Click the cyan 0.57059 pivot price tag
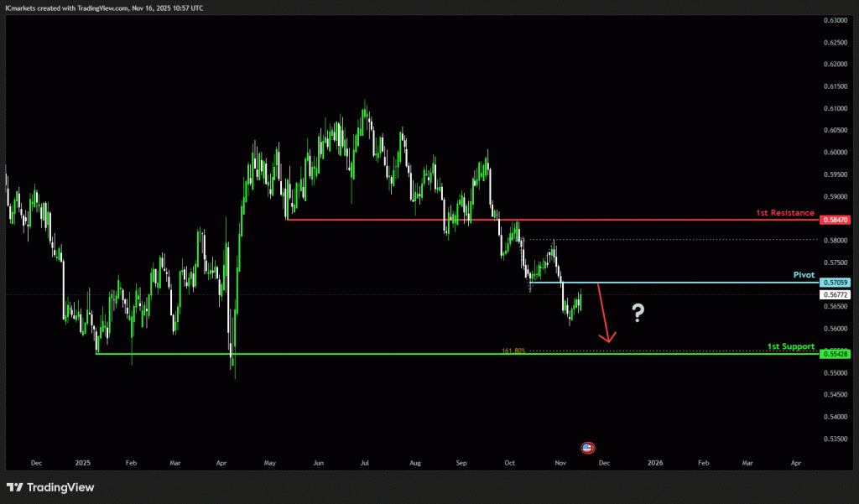Viewport: 859px width, 504px height. (x=836, y=283)
